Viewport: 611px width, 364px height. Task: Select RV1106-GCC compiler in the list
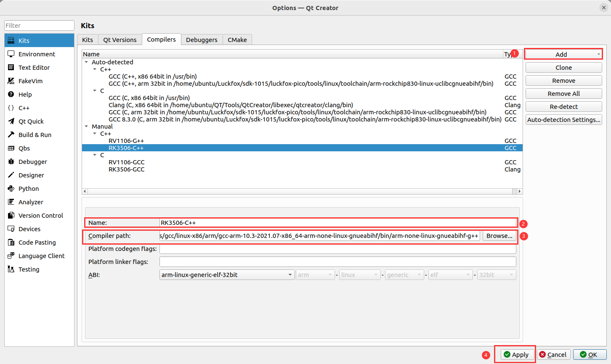pyautogui.click(x=126, y=162)
